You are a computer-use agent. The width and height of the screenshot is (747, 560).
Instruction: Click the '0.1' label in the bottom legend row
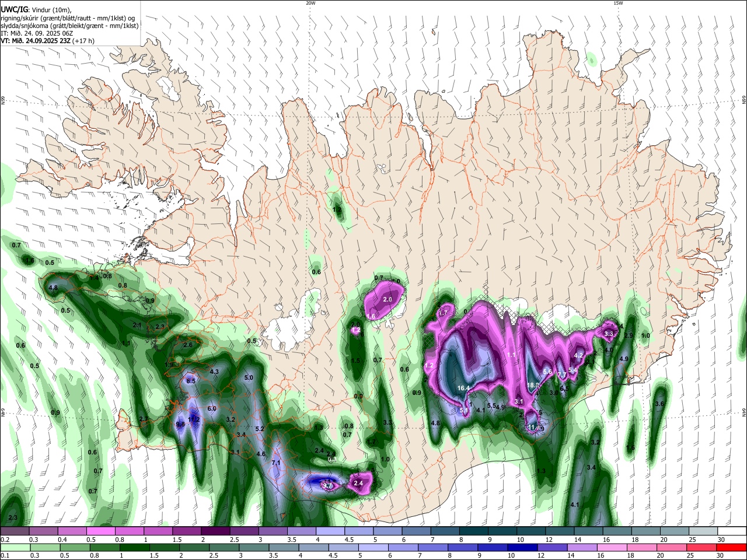point(5,555)
